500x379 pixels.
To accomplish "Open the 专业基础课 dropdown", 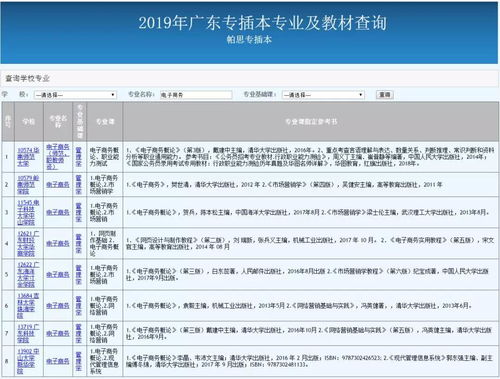I will (323, 95).
